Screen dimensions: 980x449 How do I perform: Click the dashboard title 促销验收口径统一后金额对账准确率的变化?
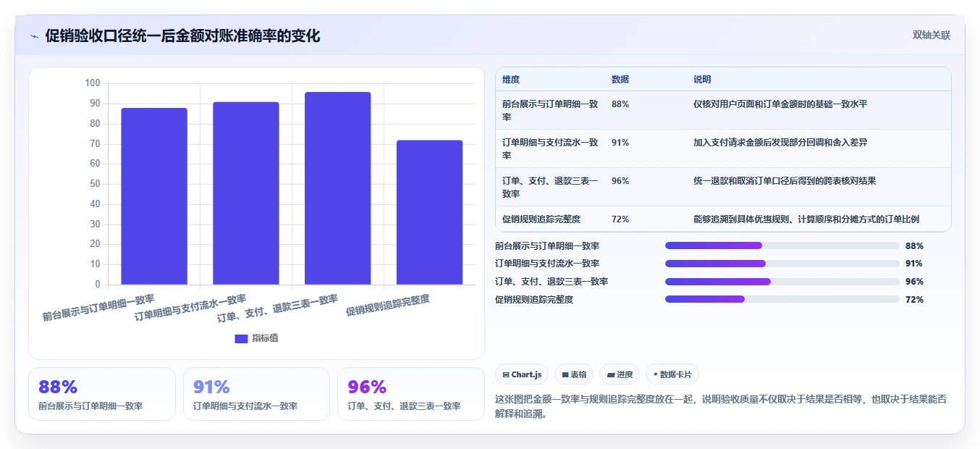tap(182, 36)
